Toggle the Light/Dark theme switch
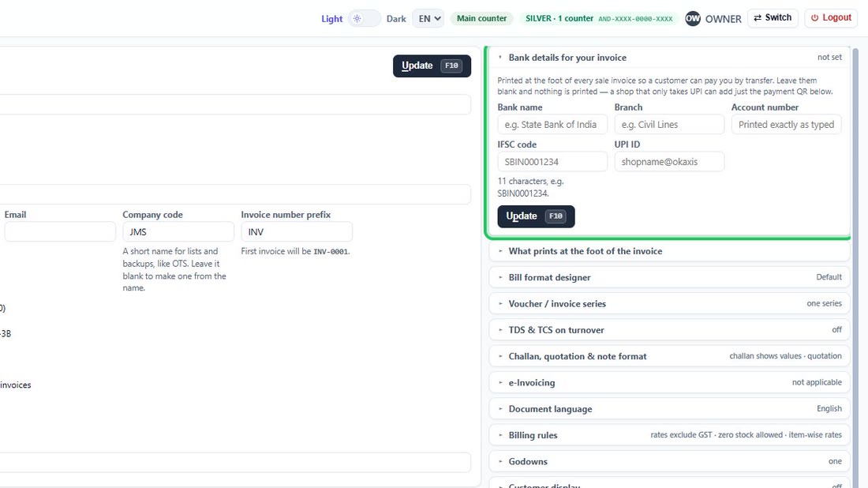 coord(364,18)
